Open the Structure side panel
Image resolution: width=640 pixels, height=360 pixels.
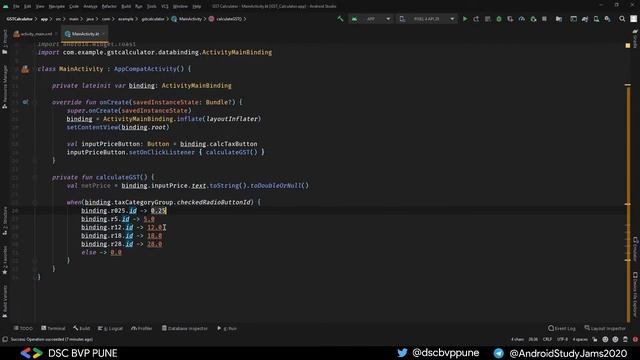pyautogui.click(x=5, y=221)
